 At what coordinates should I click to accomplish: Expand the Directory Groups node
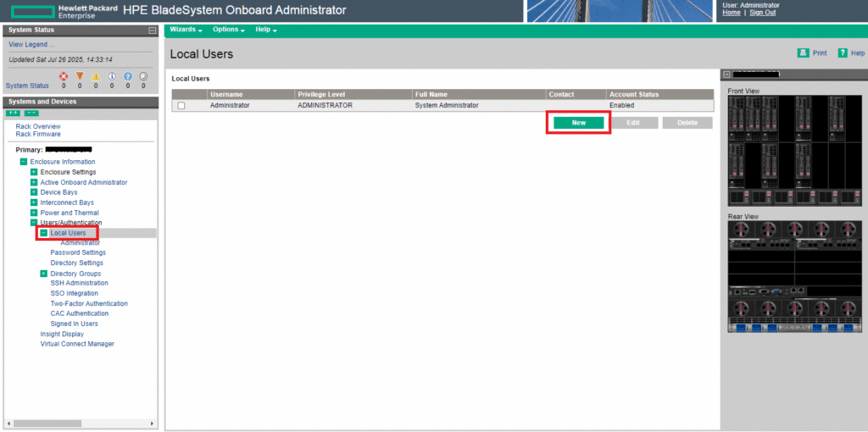pyautogui.click(x=44, y=274)
